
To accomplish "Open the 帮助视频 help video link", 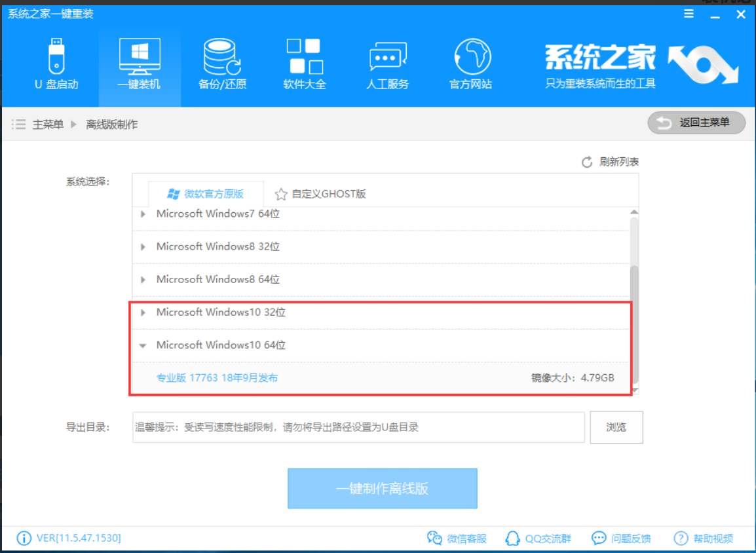I will (704, 539).
